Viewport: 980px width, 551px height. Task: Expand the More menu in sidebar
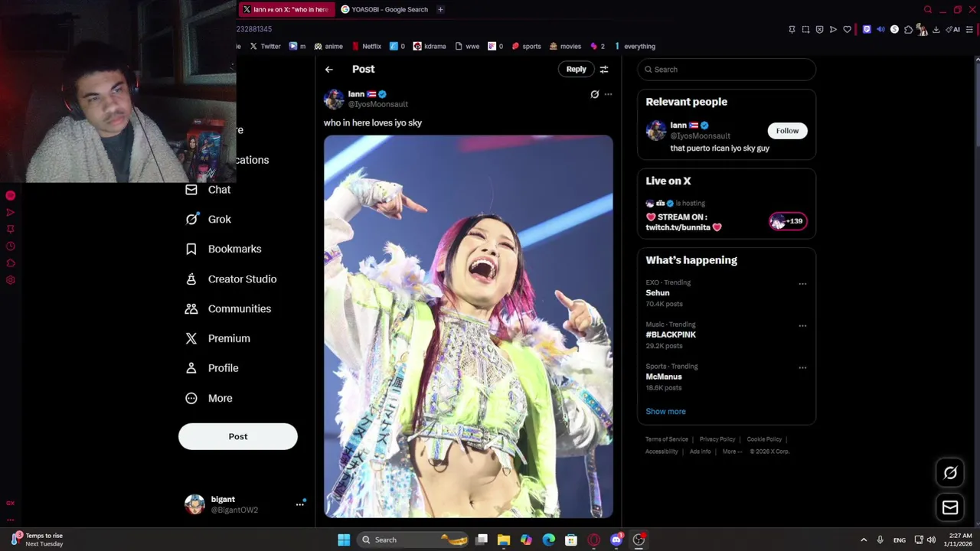pyautogui.click(x=209, y=398)
